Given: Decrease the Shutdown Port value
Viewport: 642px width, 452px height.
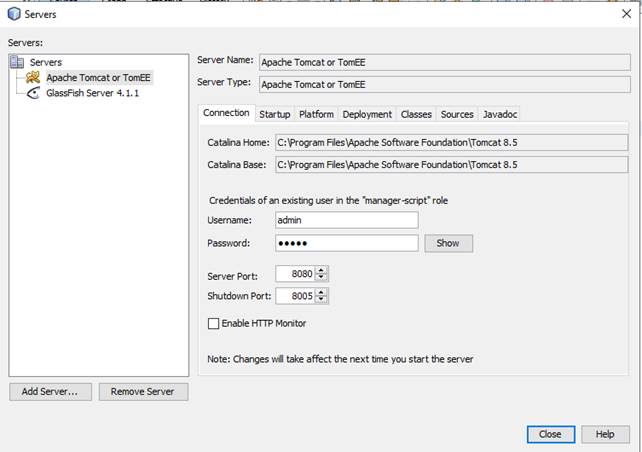Looking at the screenshot, I should tap(321, 299).
